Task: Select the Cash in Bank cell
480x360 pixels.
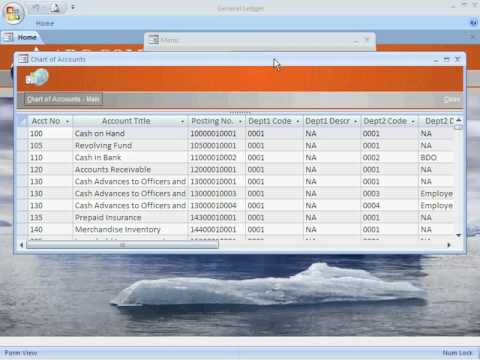Action: [130, 158]
